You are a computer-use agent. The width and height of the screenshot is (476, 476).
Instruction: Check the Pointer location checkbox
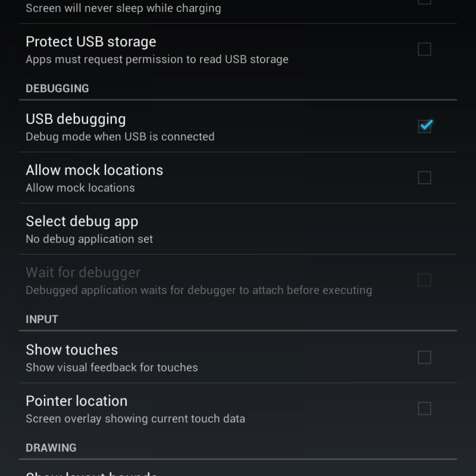click(x=424, y=408)
